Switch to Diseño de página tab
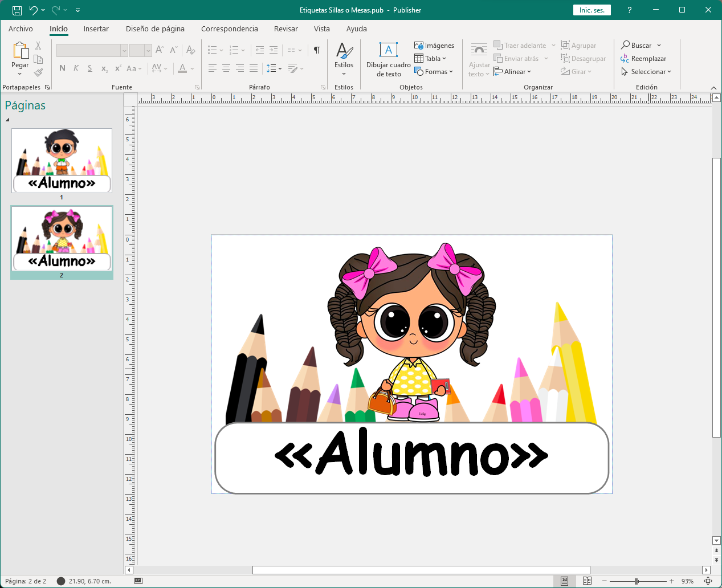Image resolution: width=722 pixels, height=588 pixels. pos(155,28)
